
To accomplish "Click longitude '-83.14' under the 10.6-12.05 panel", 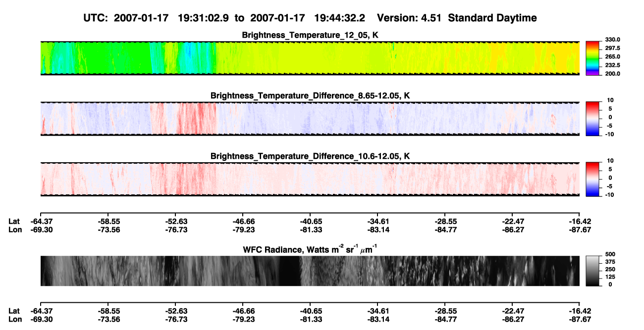I will click(377, 229).
